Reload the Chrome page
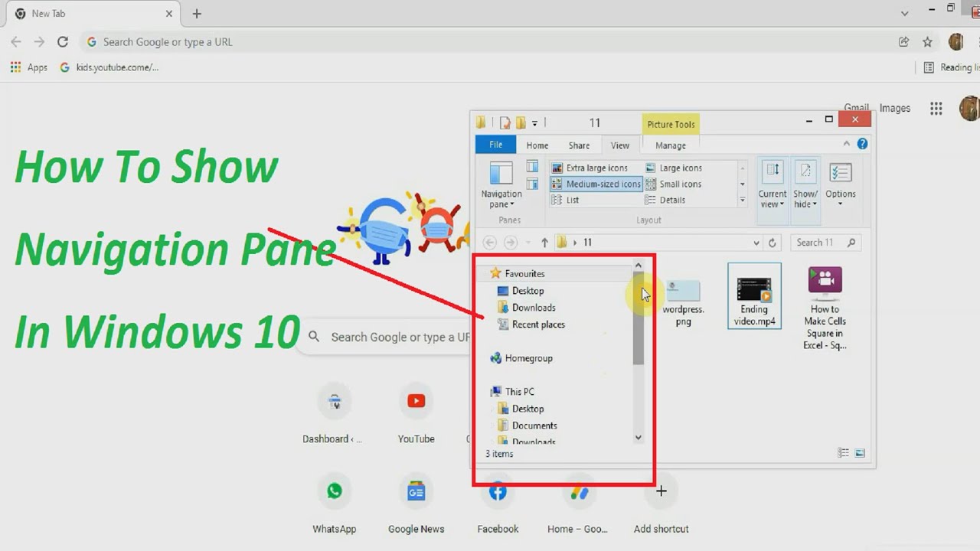This screenshot has height=551, width=980. tap(63, 42)
